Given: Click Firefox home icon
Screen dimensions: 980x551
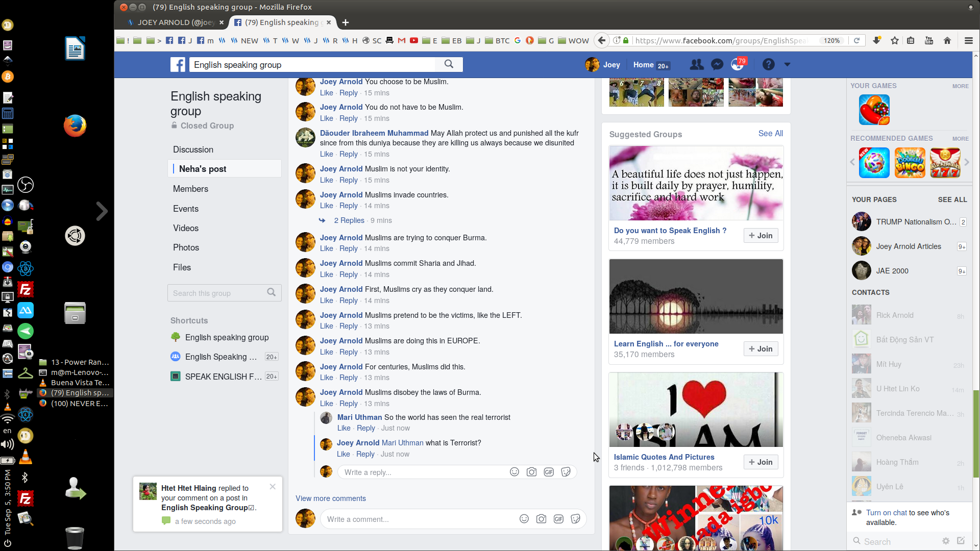Looking at the screenshot, I should tap(947, 40).
